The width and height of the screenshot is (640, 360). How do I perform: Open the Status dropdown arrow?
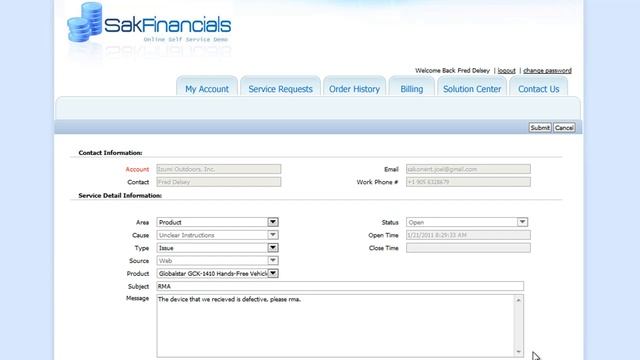[522, 222]
